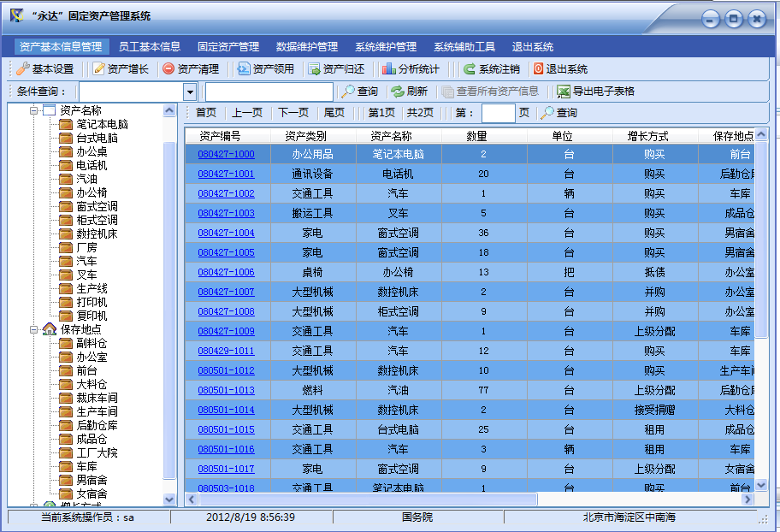Select the 数控机床 tree node
The width and height of the screenshot is (780, 532).
pos(97,233)
